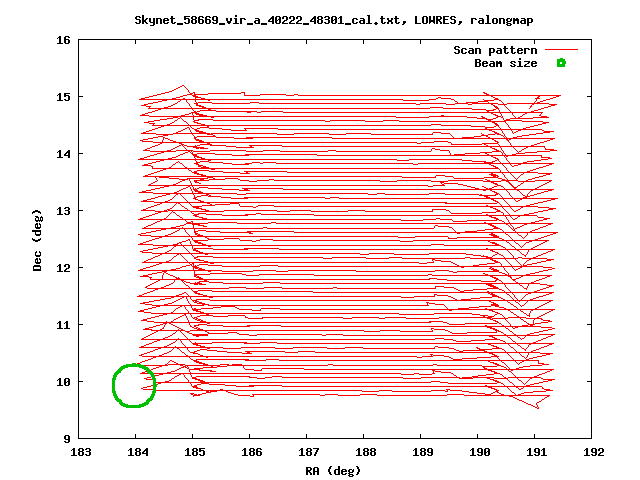The width and height of the screenshot is (640, 480).
Task: Click the RA axis value 187
Action: tap(309, 452)
